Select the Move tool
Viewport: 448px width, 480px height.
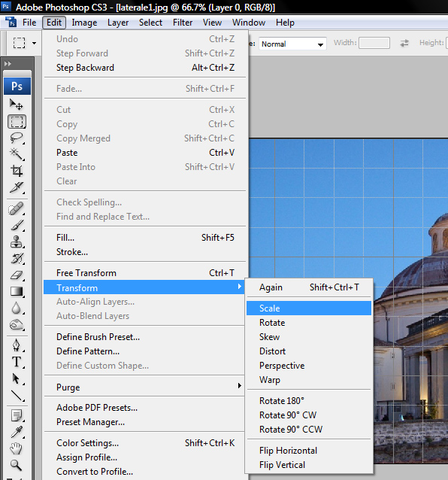(x=17, y=105)
